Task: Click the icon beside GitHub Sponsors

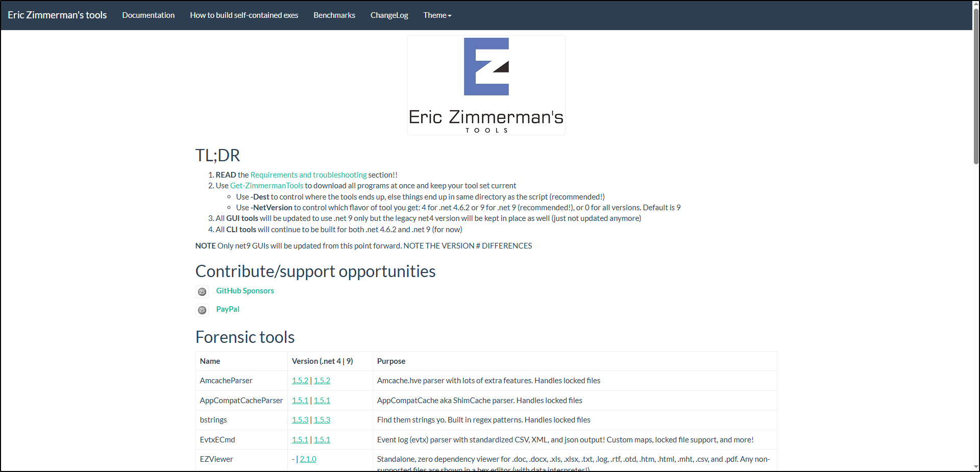Action: [202, 292]
